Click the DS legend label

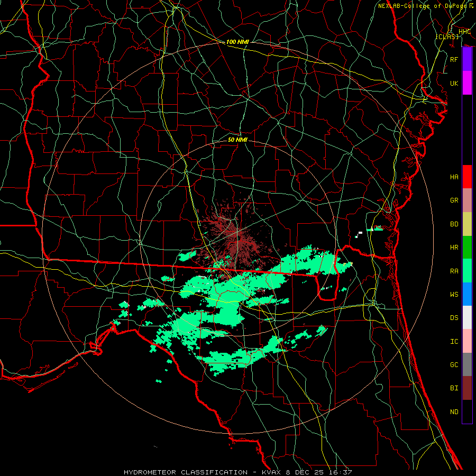point(454,317)
